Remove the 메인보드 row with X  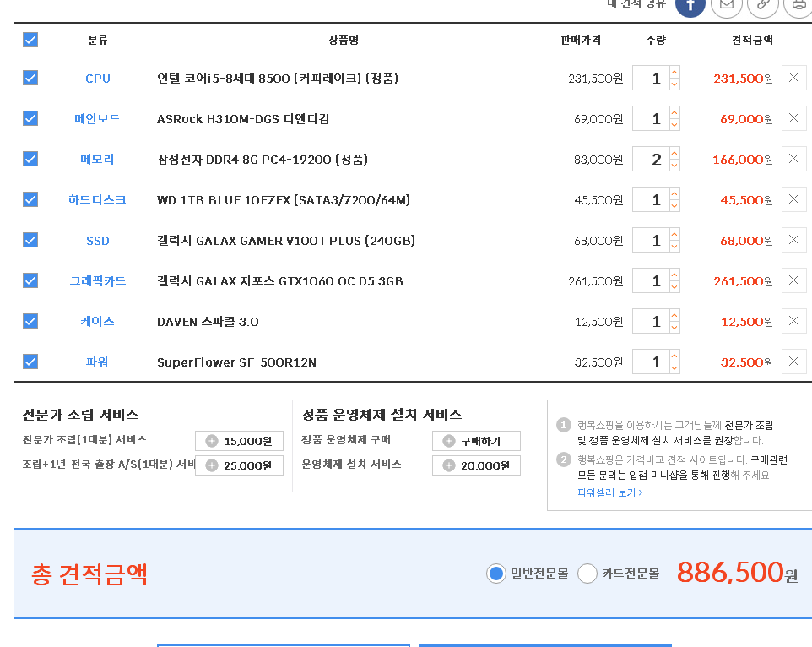pyautogui.click(x=793, y=118)
